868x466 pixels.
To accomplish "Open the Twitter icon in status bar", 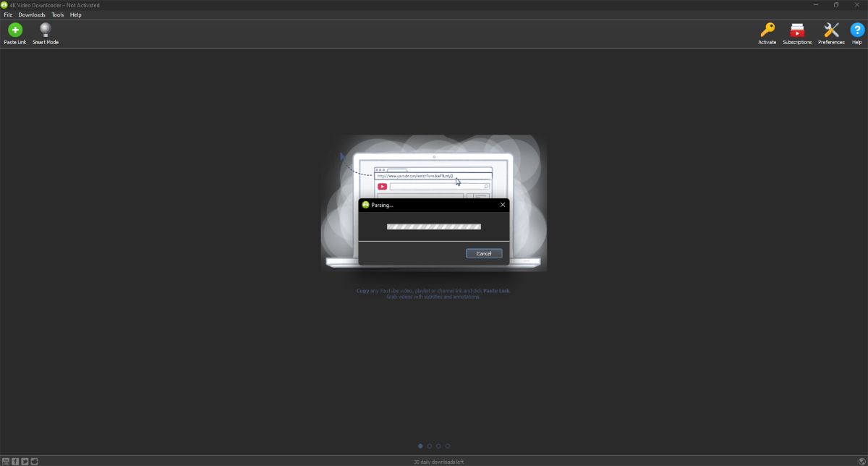I will (x=25, y=461).
